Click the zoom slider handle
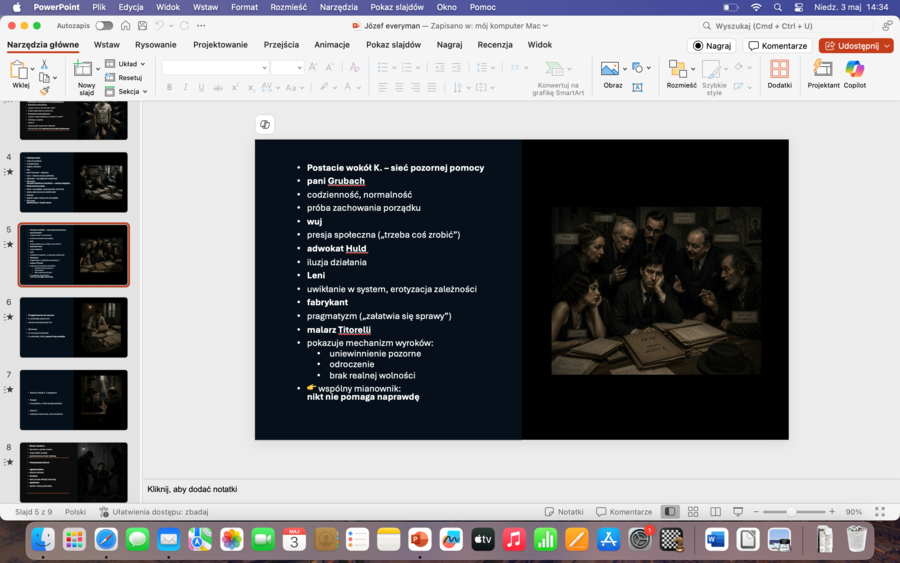 tap(791, 511)
